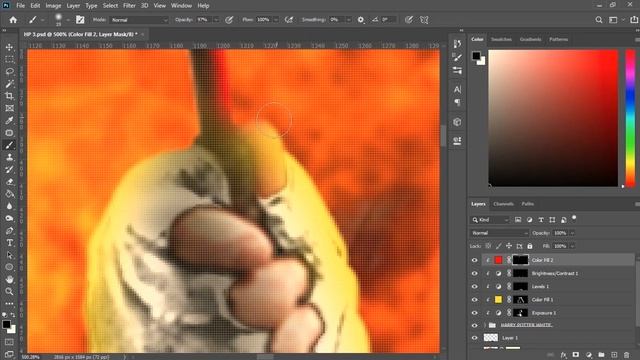Hide the Color Fill 2 layer
640x360 pixels.
474,260
